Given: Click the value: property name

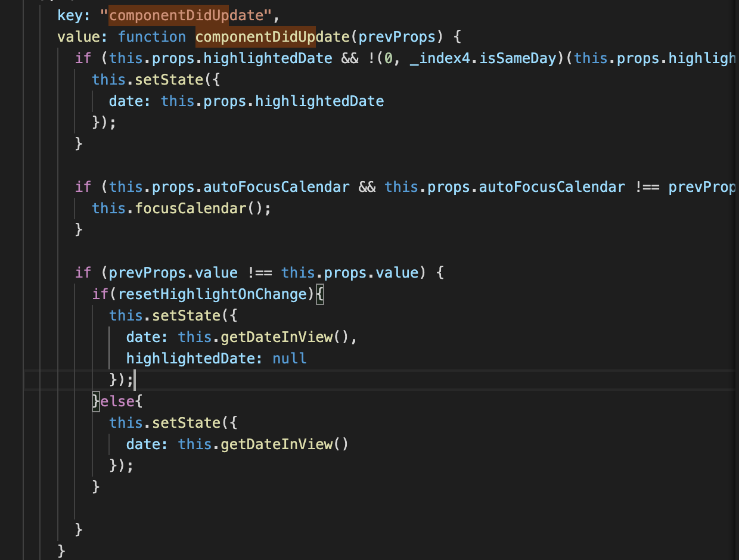Looking at the screenshot, I should pos(83,36).
